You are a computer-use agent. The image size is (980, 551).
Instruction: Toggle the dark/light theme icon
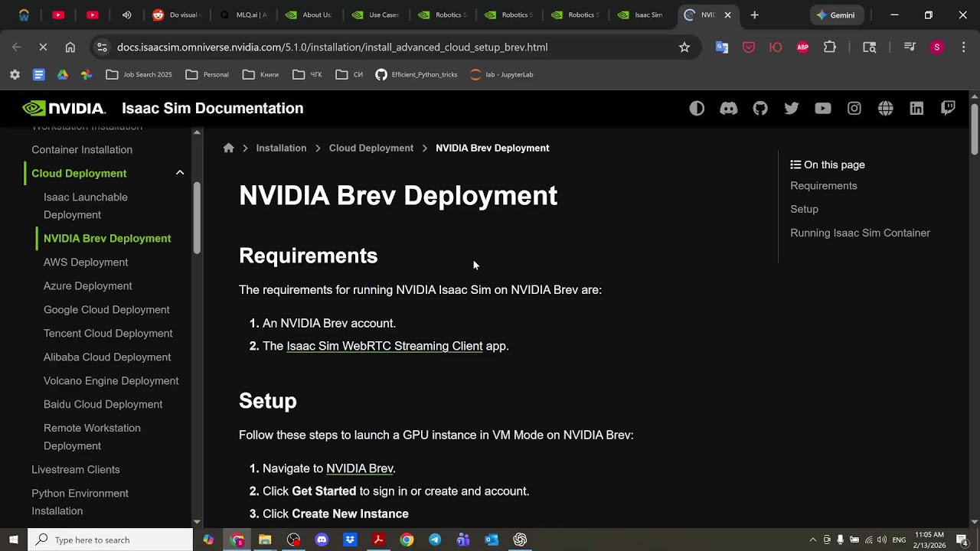[697, 109]
